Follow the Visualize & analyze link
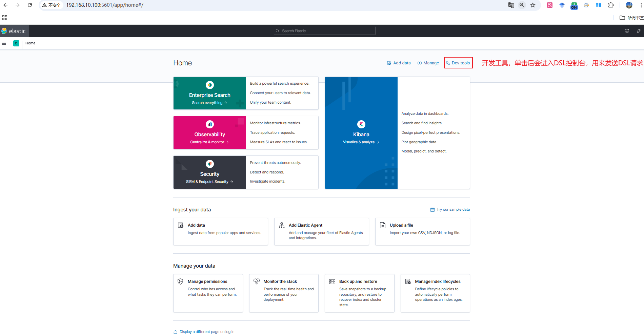644x334 pixels. click(x=361, y=142)
